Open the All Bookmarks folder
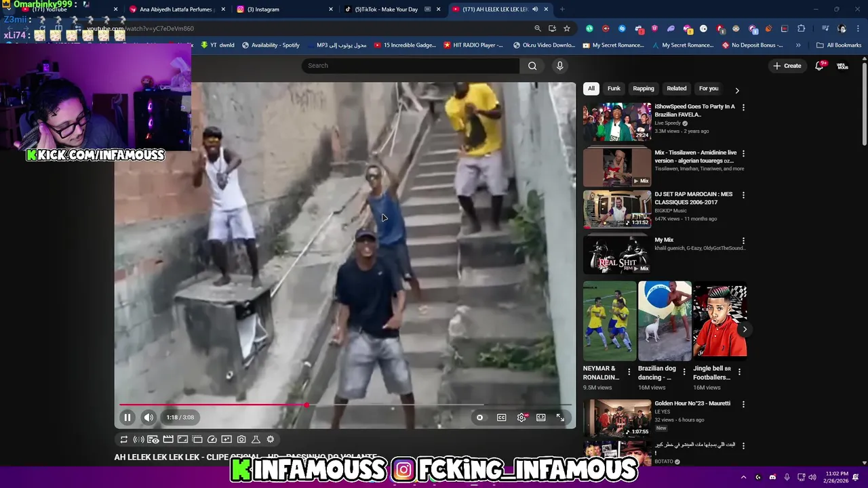Screen dimensions: 868x488 click(x=839, y=45)
